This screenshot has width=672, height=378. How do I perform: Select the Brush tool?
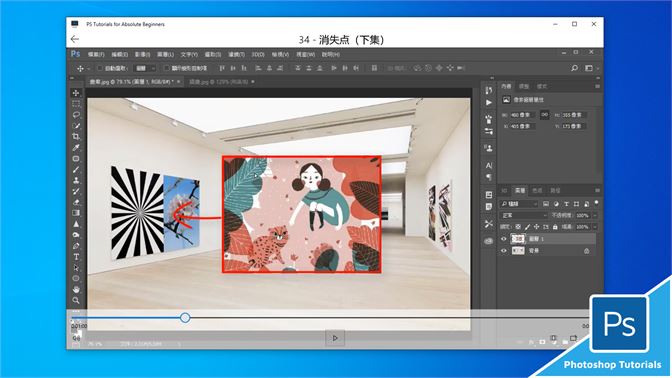point(76,170)
